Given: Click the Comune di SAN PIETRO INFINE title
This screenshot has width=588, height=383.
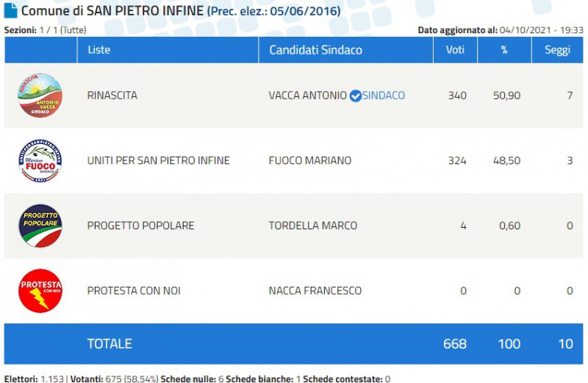Looking at the screenshot, I should point(112,11).
